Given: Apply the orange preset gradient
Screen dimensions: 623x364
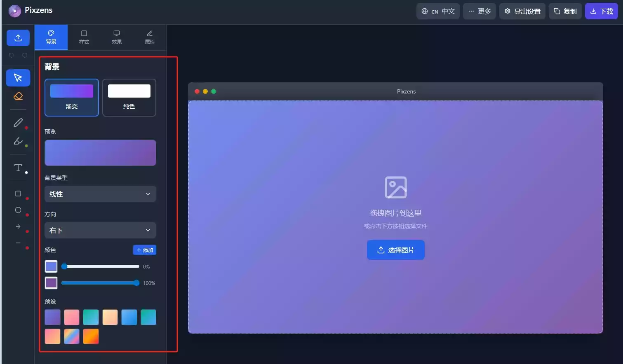Looking at the screenshot, I should [91, 336].
